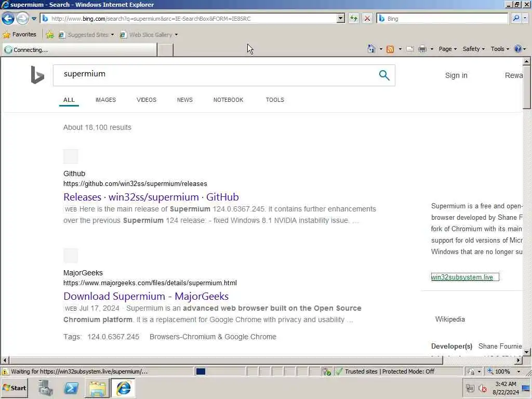Click the Forward navigation button
Image resolution: width=532 pixels, height=399 pixels.
22,18
